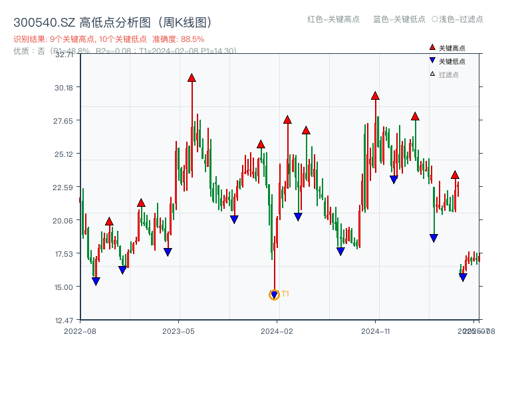Click the 2023-05 x-axis label
Image resolution: width=532 pixels, height=399 pixels.
click(177, 330)
